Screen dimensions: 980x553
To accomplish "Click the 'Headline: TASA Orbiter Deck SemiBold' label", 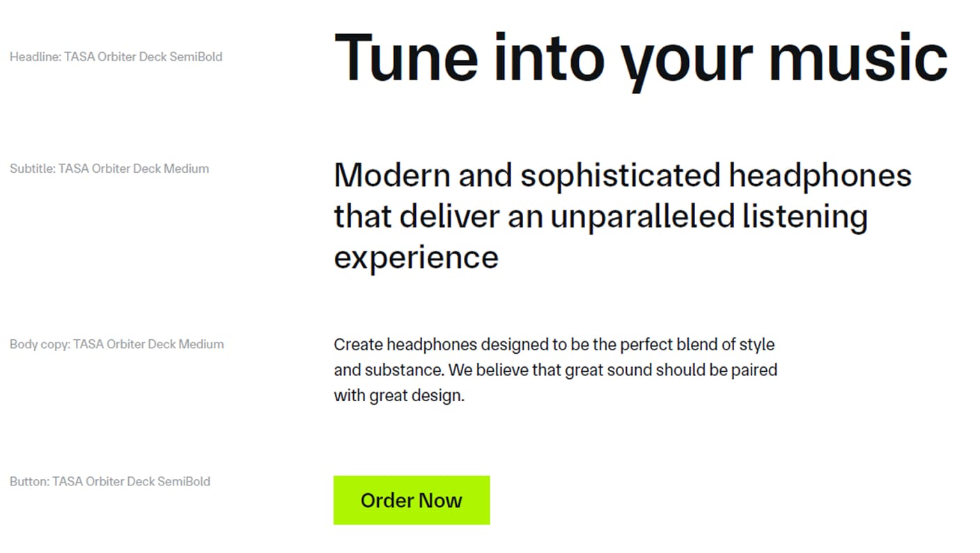I will (x=116, y=57).
